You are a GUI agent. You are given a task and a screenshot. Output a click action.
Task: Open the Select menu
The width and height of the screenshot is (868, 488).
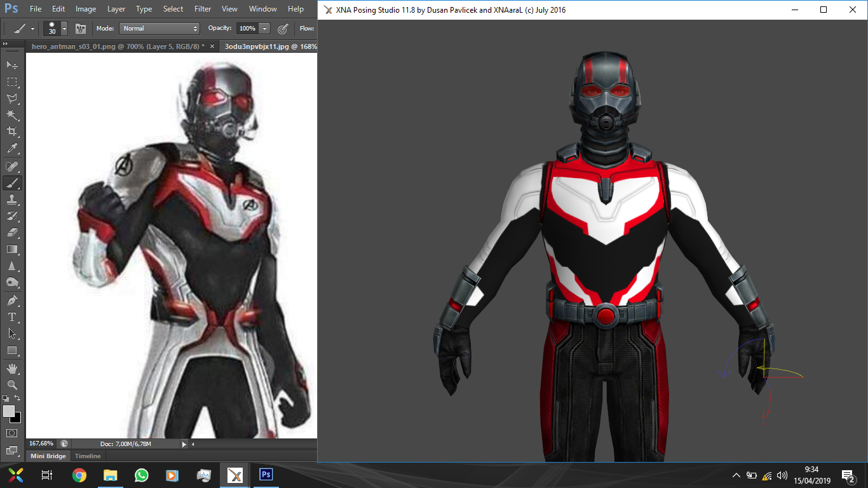pyautogui.click(x=173, y=9)
